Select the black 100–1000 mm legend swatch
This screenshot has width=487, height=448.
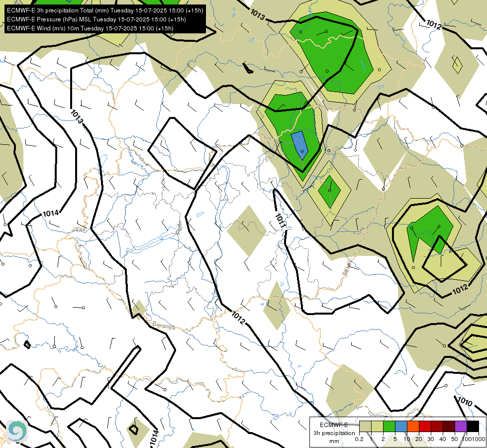[x=473, y=427]
